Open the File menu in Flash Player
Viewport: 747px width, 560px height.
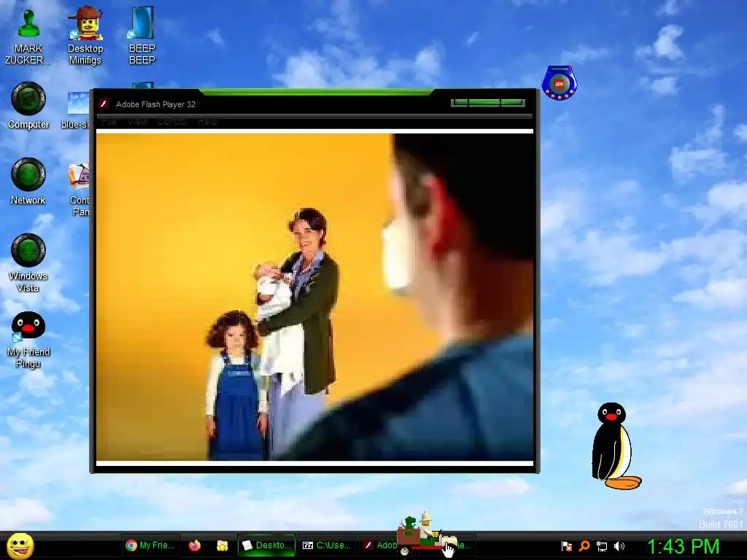pos(109,122)
